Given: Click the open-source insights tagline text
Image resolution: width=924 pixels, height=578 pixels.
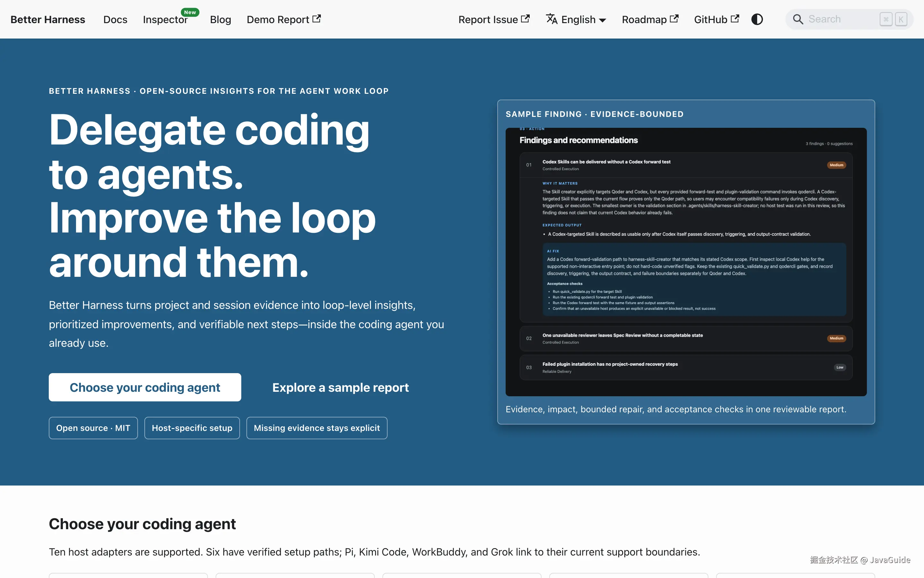Looking at the screenshot, I should [x=219, y=91].
